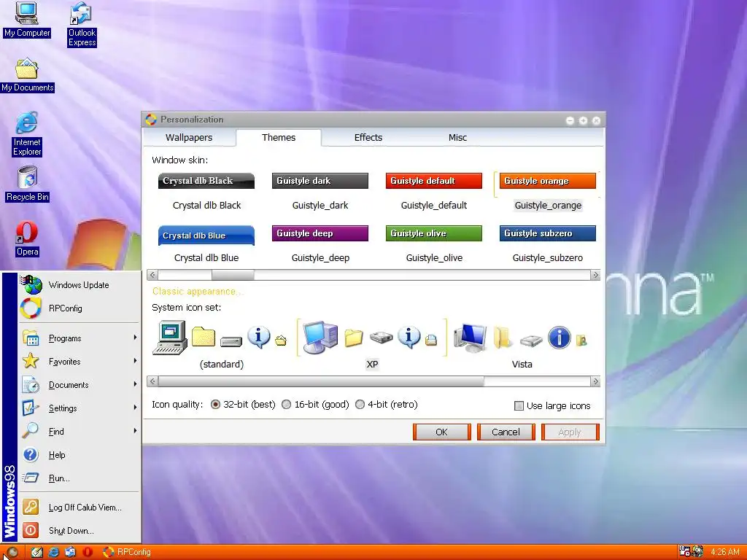Select the (standard) system icon set

221,345
